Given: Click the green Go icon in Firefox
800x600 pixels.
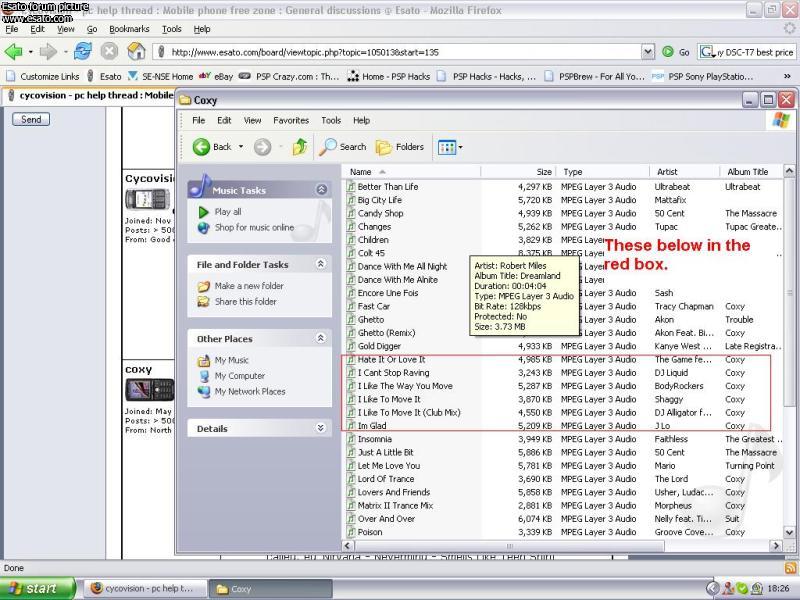Looking at the screenshot, I should pos(668,52).
